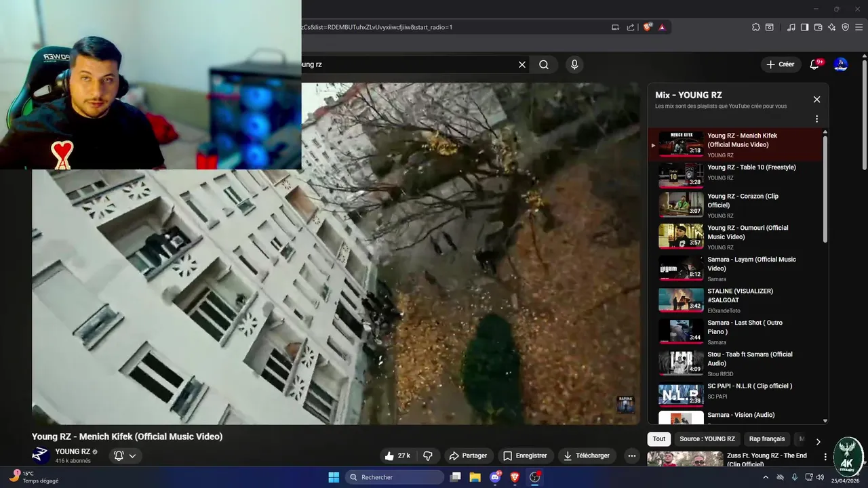
Task: Open the YouTube account avatar menu
Action: [x=841, y=64]
